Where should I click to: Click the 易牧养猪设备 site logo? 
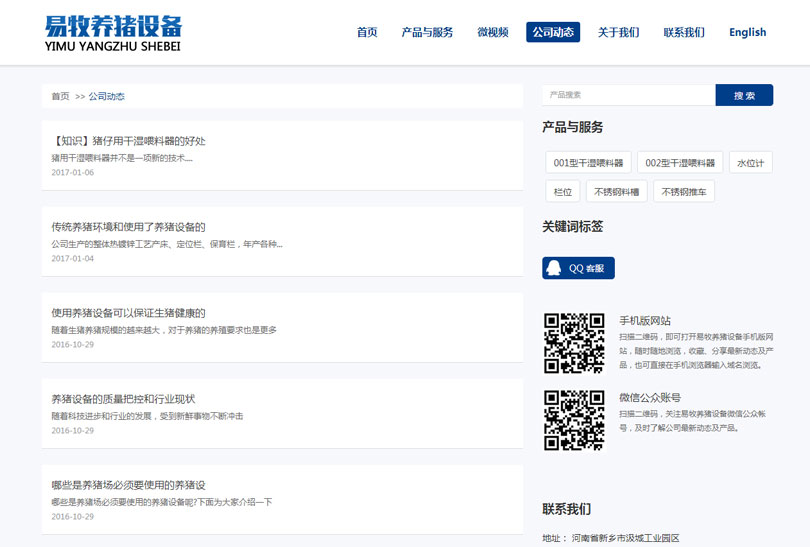pyautogui.click(x=113, y=32)
